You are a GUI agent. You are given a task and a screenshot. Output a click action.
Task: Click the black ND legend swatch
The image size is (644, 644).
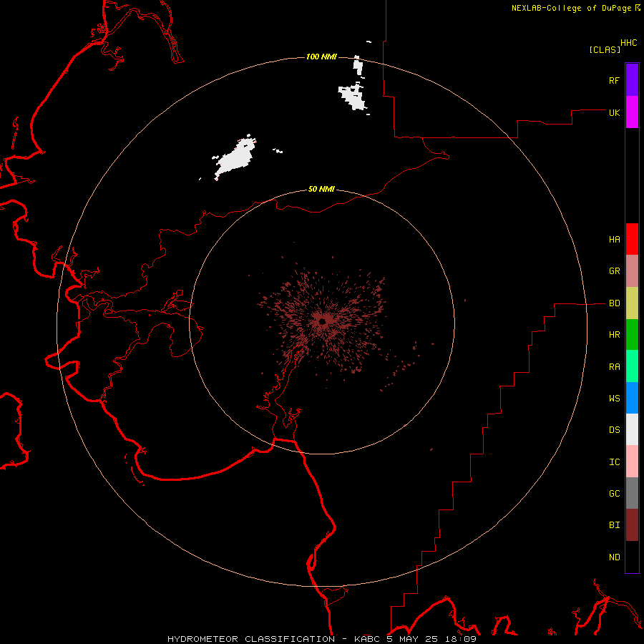point(632,557)
